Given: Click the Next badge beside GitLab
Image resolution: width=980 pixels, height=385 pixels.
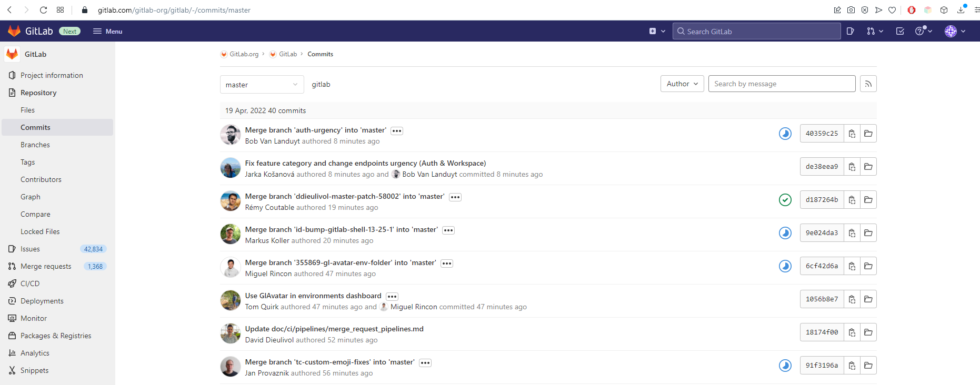Looking at the screenshot, I should click(69, 31).
